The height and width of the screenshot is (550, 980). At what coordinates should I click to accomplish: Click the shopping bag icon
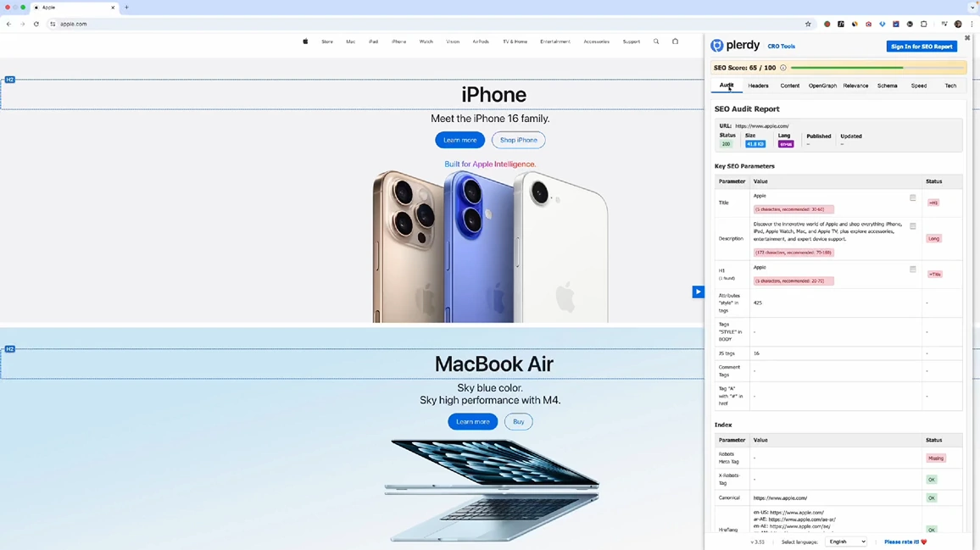click(x=675, y=41)
